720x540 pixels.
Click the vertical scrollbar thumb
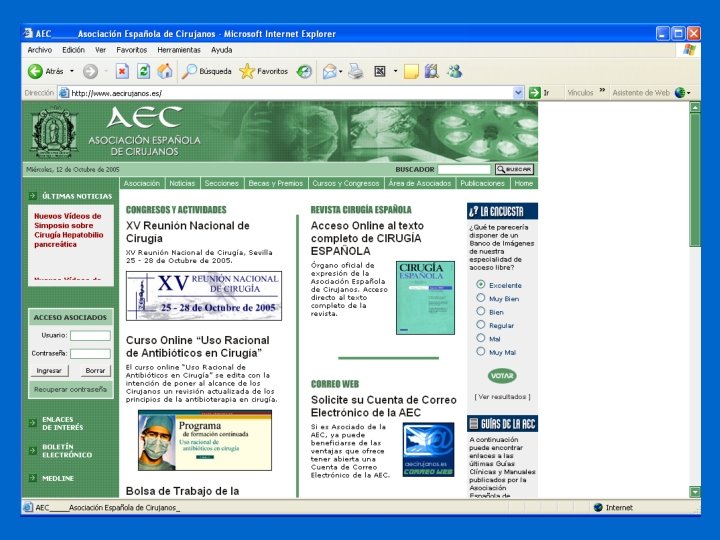tap(695, 180)
